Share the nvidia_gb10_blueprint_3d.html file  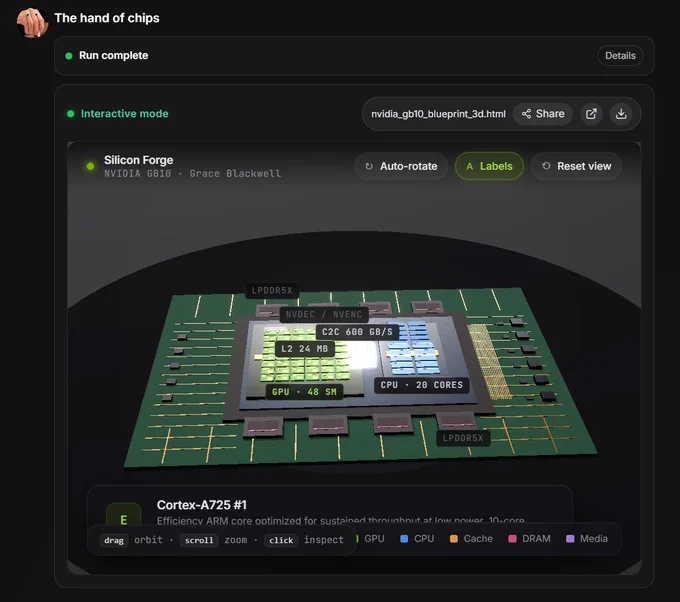(543, 114)
